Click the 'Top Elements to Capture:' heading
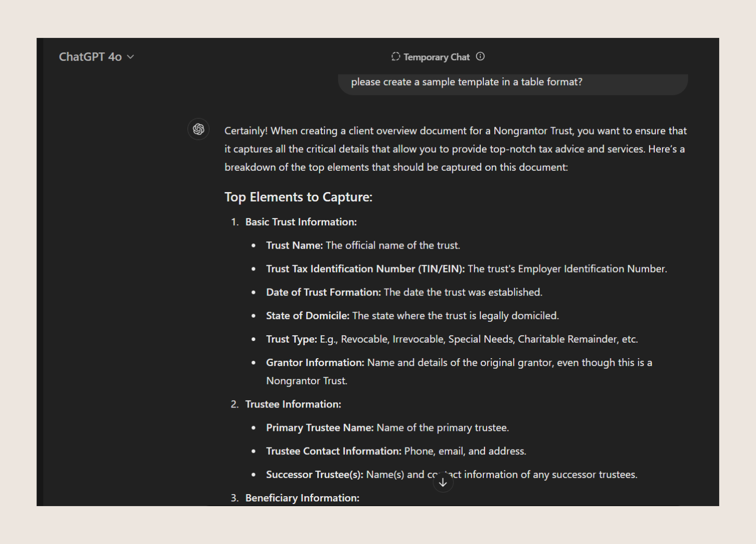This screenshot has width=756, height=544. 299,197
